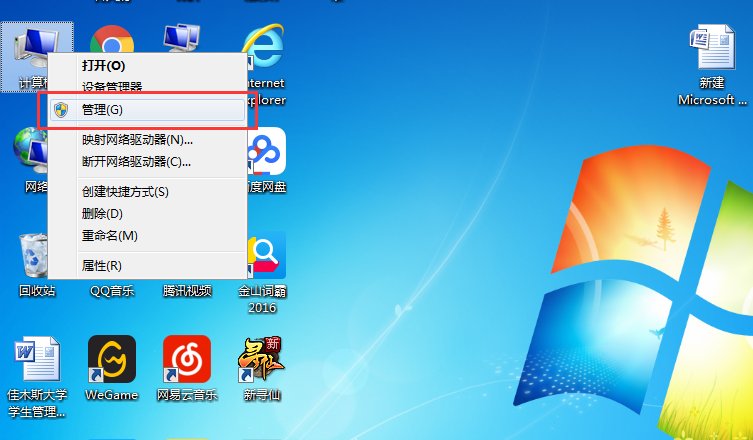Screen dimensions: 753x440
Task: Select 删除(D) in the context menu
Action: click(148, 213)
